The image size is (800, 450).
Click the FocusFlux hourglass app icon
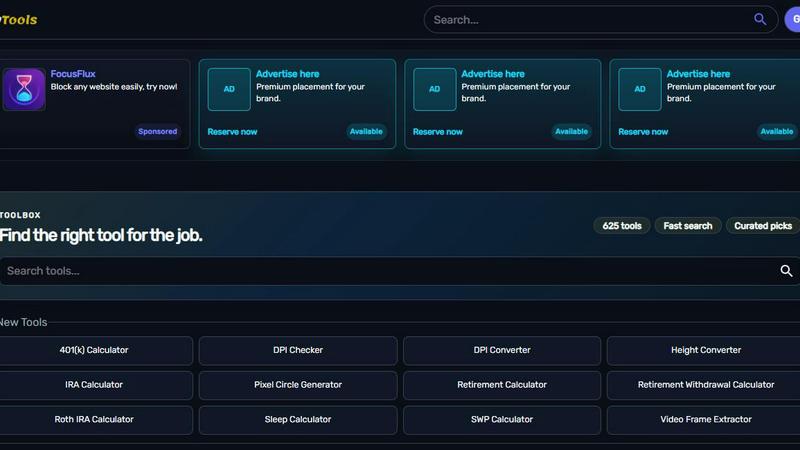[x=24, y=89]
